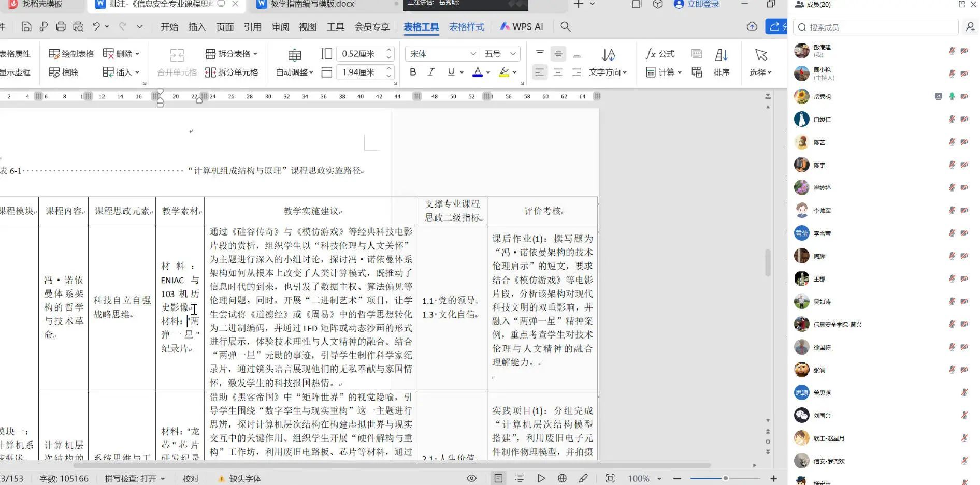
Task: Click the Save icon in quick toolbar
Action: click(26, 26)
